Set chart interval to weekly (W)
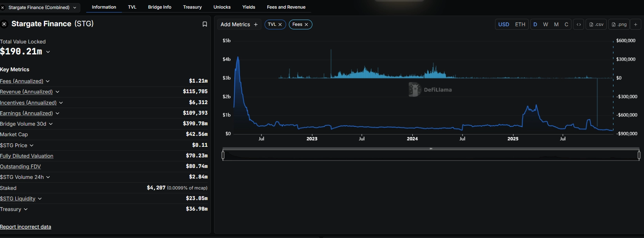This screenshot has width=644, height=238. pos(545,24)
